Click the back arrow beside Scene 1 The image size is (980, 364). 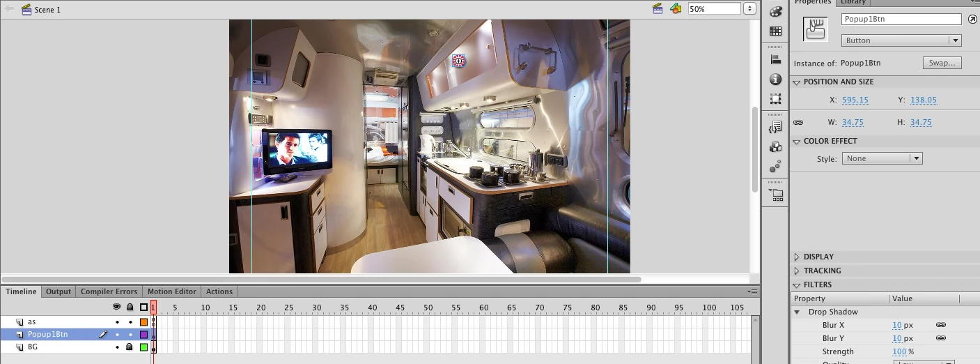10,9
